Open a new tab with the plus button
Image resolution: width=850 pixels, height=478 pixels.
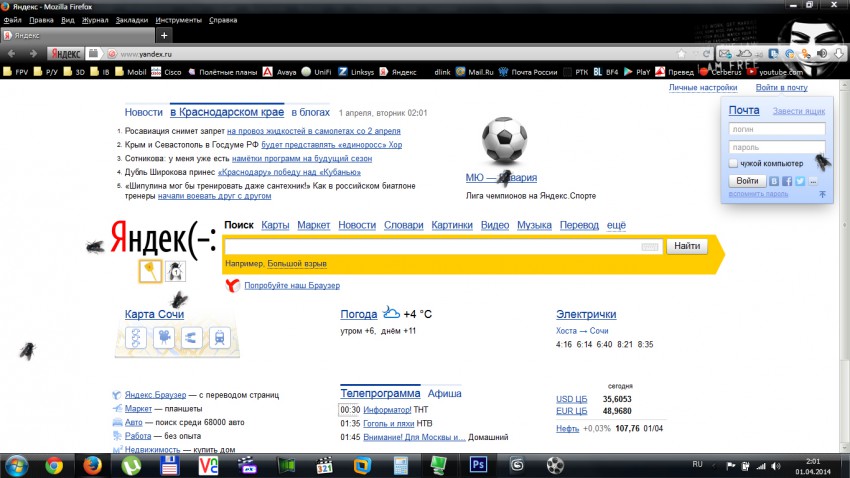point(165,35)
